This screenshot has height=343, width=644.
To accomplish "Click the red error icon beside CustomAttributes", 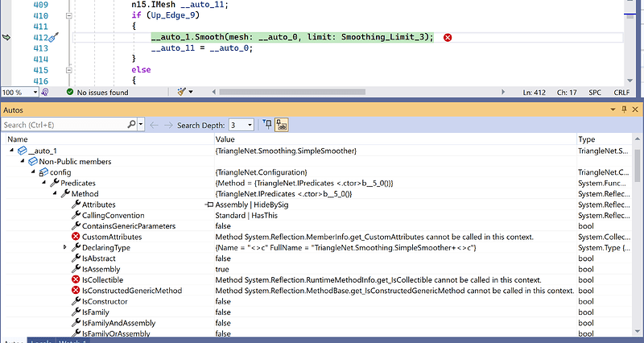I will tap(76, 237).
